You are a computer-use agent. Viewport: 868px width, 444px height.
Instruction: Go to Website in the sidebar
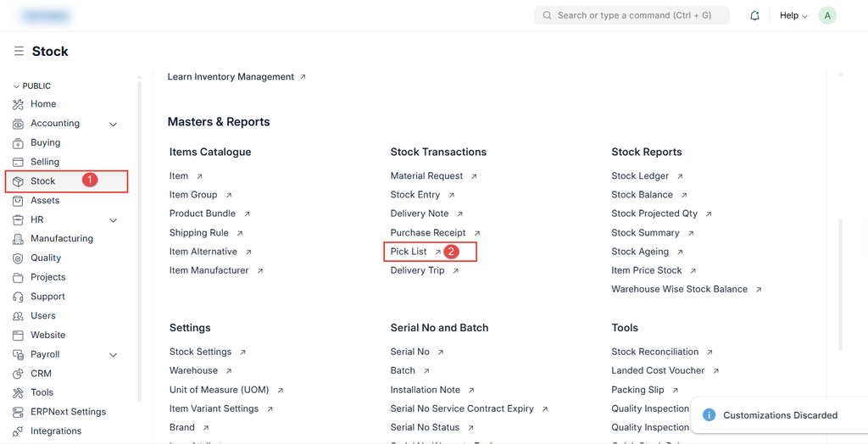click(x=47, y=336)
